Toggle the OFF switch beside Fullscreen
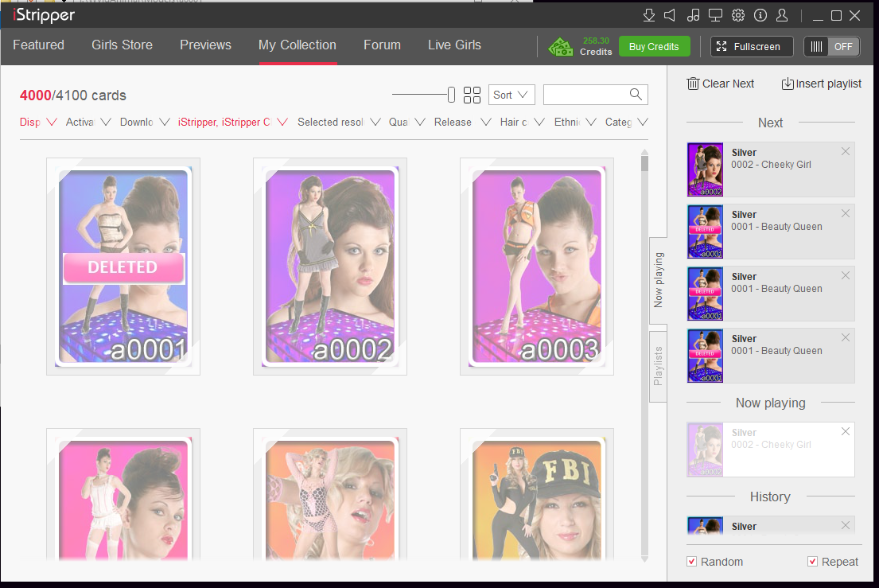The height and width of the screenshot is (588, 879). pyautogui.click(x=831, y=46)
